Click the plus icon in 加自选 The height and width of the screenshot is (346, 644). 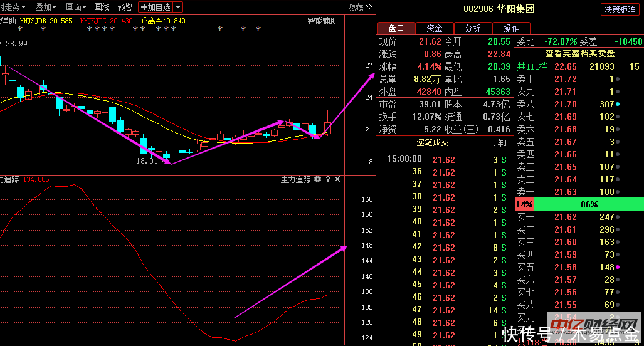pyautogui.click(x=144, y=7)
